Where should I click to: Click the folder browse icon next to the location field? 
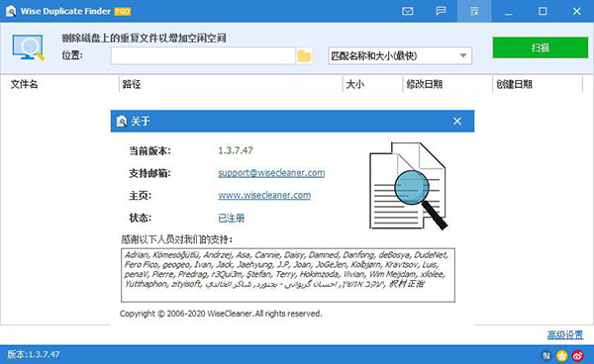tap(304, 56)
